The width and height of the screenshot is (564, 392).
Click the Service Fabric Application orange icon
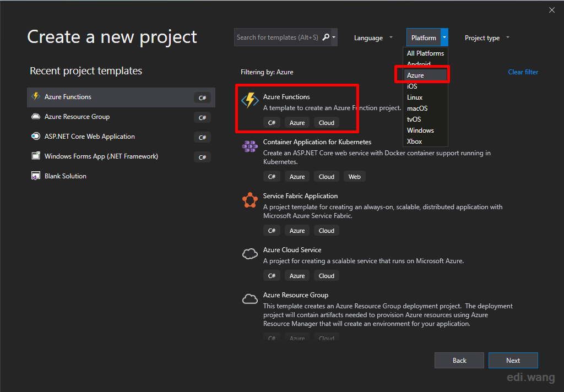tap(250, 200)
